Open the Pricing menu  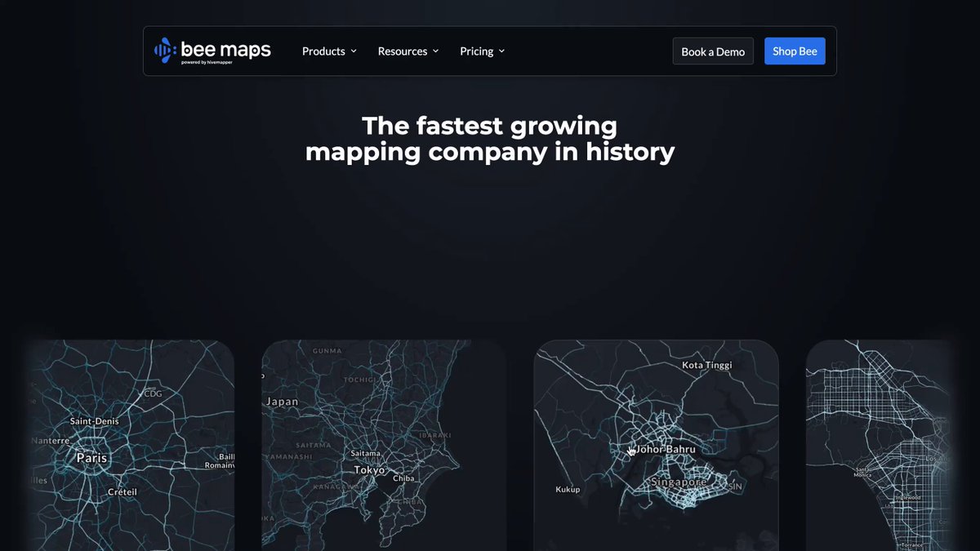click(482, 51)
